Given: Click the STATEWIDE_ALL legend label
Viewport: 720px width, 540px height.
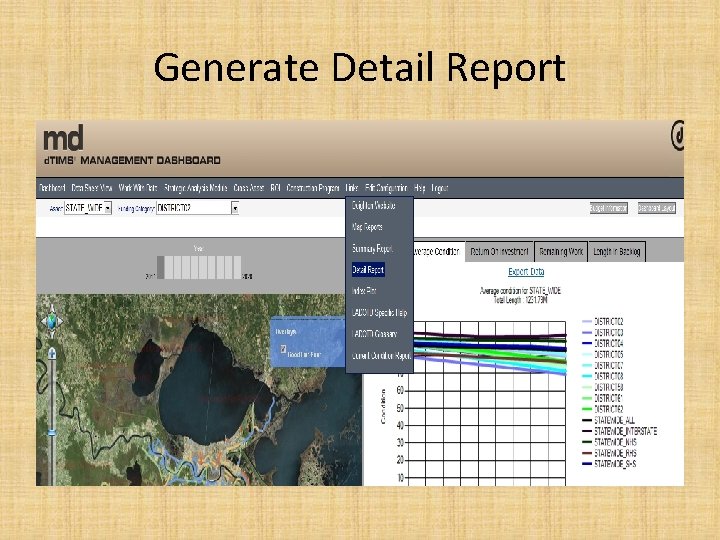Looking at the screenshot, I should click(614, 420).
